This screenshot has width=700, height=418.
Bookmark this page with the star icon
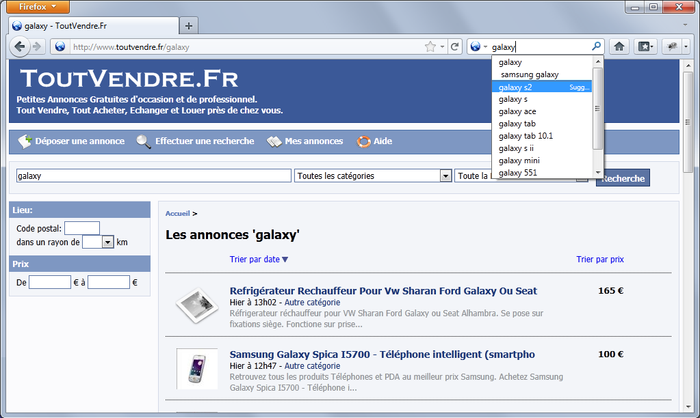[430, 46]
